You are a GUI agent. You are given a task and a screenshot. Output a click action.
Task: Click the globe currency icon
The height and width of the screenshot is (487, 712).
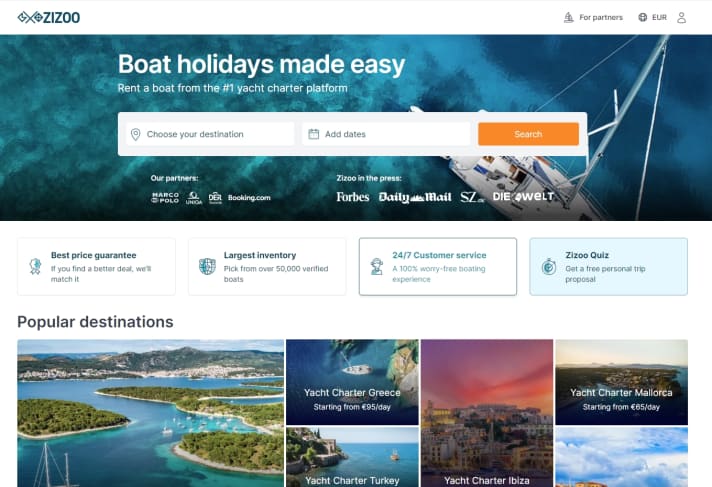[x=642, y=17]
